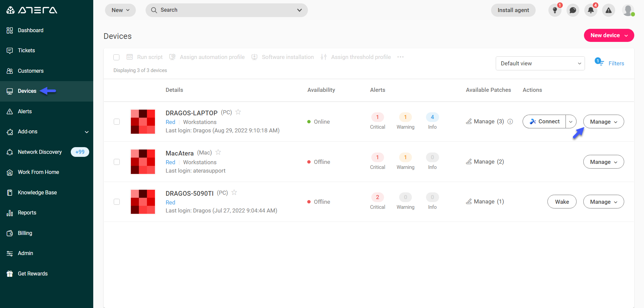Click the Wake button for DRAGOS-5090TI

coord(562,202)
